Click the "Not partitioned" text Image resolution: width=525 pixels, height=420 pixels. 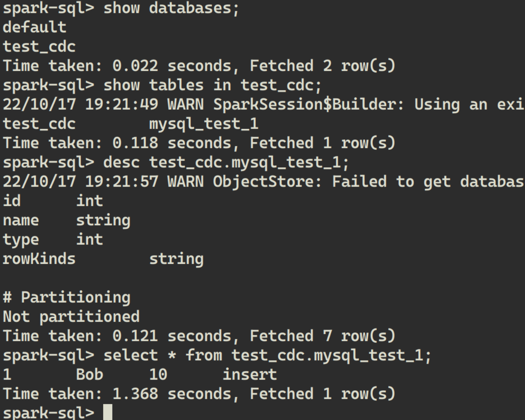[71, 317]
